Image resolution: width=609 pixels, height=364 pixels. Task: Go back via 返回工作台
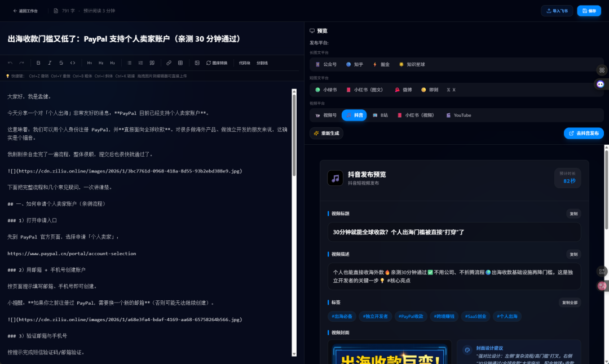[25, 11]
